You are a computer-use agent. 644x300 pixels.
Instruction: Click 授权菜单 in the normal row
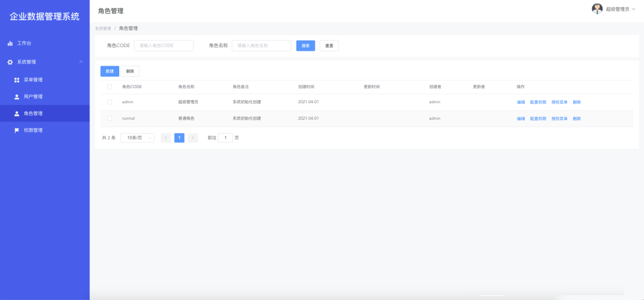[x=559, y=118]
